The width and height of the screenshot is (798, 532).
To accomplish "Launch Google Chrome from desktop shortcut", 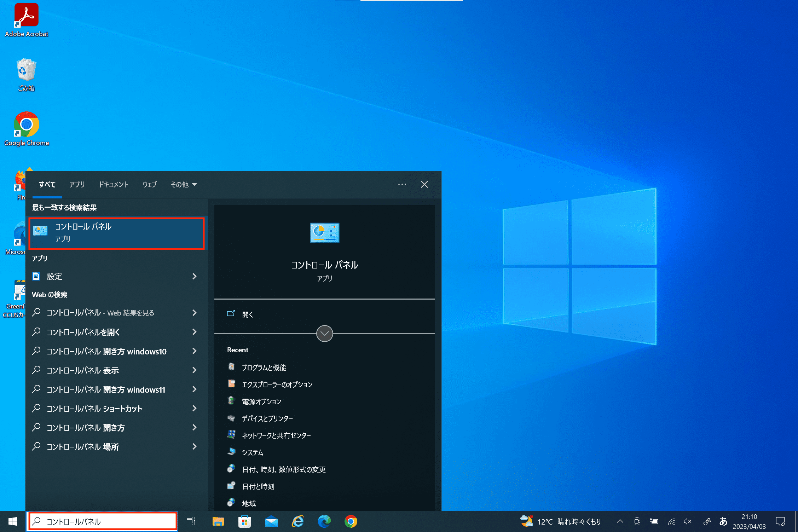I will tap(26, 129).
